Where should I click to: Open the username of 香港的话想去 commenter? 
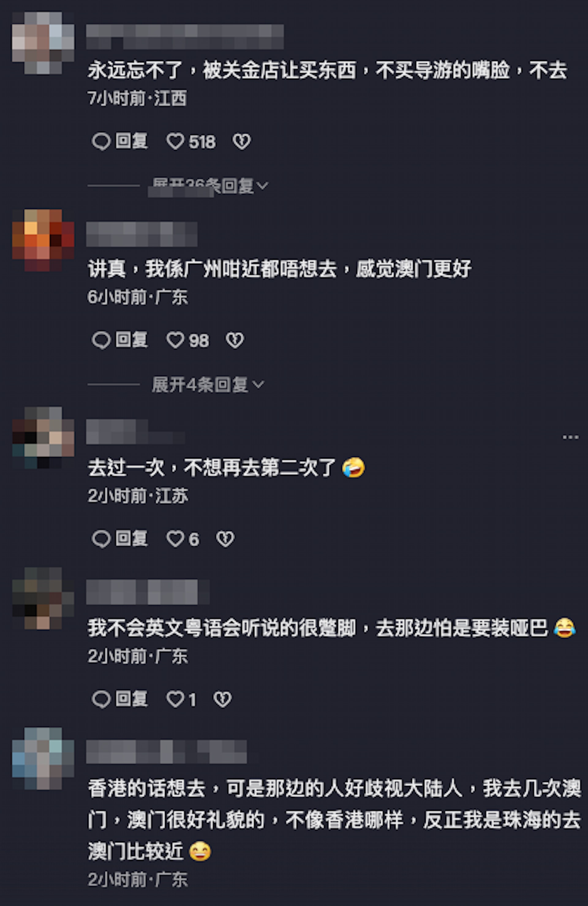point(166,752)
